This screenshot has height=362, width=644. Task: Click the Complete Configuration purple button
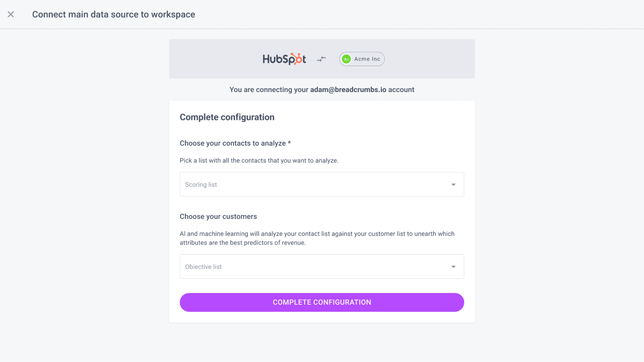click(322, 302)
